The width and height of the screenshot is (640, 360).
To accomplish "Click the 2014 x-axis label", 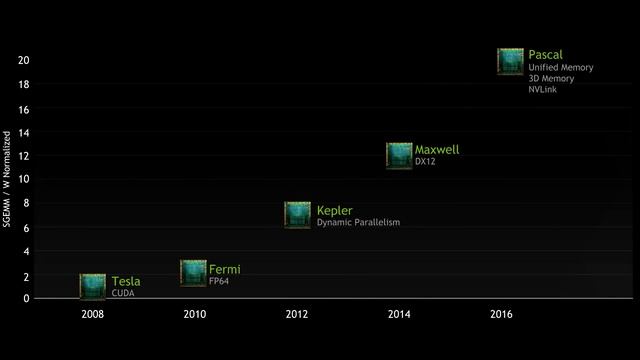I will tap(399, 314).
